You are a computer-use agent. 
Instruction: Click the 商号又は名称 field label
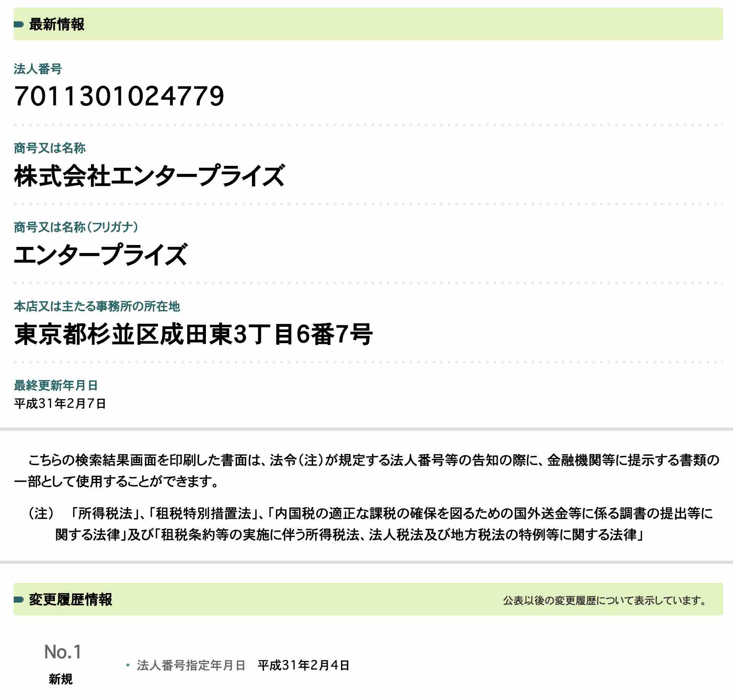(49, 150)
